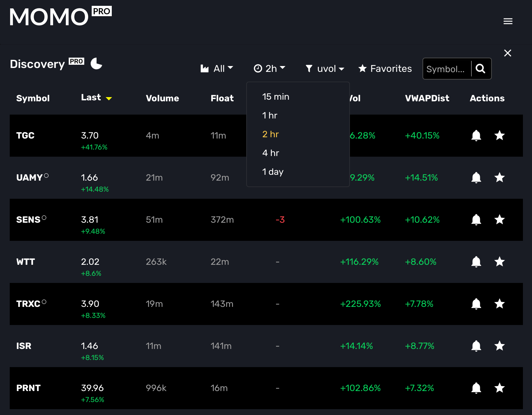532x415 pixels.
Task: Click the +40.15% VWAPDist for TGC
Action: click(x=422, y=135)
